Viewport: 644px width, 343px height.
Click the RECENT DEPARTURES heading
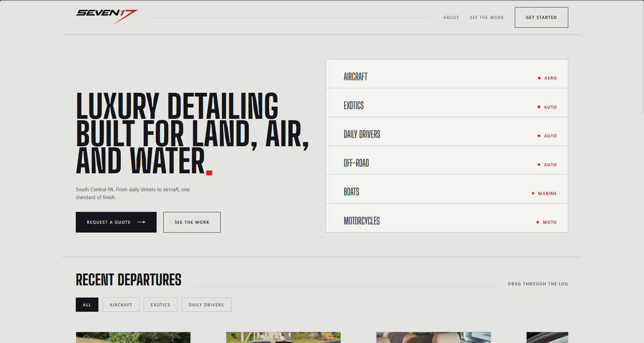tap(129, 280)
